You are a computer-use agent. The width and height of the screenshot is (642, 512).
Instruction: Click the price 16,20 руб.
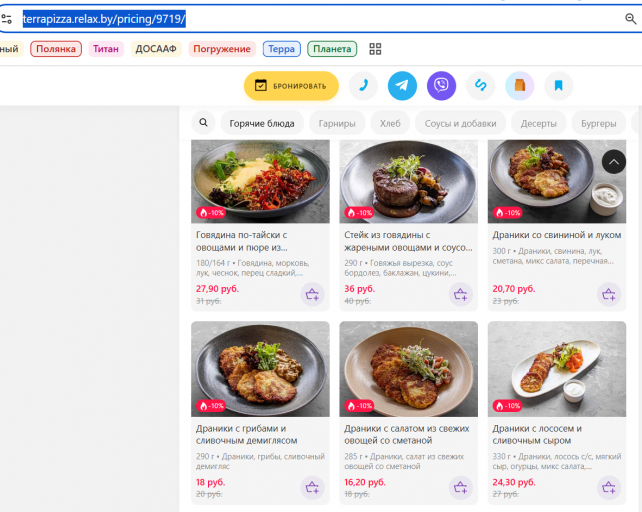click(365, 482)
